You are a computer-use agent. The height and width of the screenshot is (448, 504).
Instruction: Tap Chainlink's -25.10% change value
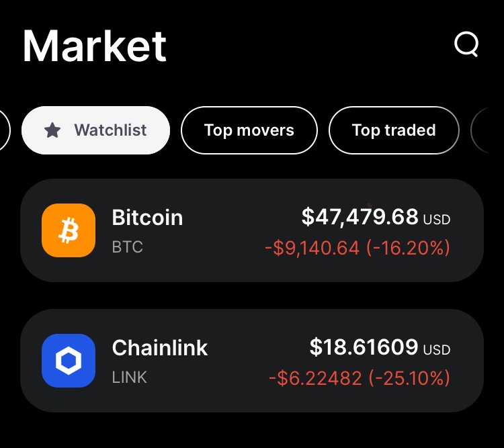pos(409,378)
